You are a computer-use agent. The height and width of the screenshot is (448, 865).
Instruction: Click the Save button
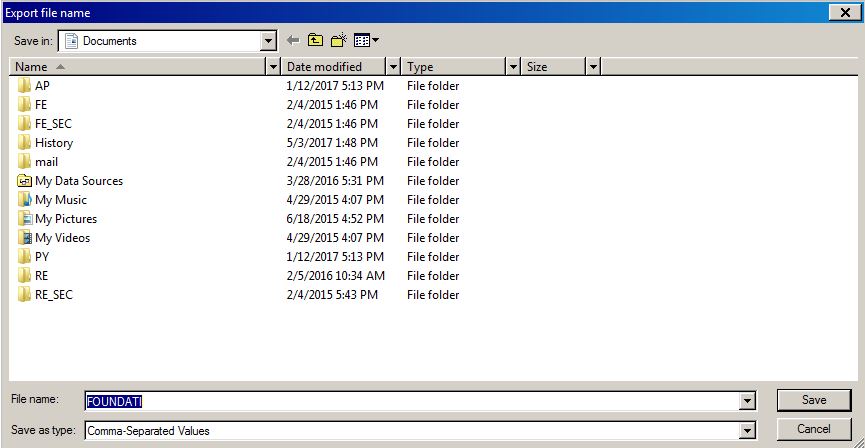tap(814, 400)
